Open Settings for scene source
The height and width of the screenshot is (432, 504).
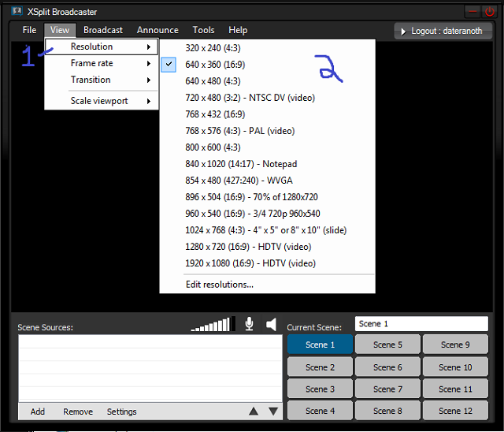point(121,412)
